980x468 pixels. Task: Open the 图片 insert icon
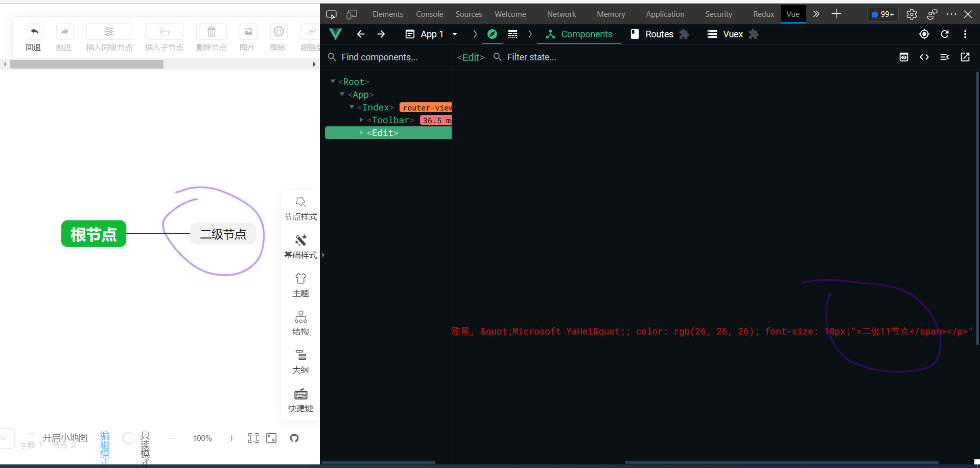[x=248, y=32]
